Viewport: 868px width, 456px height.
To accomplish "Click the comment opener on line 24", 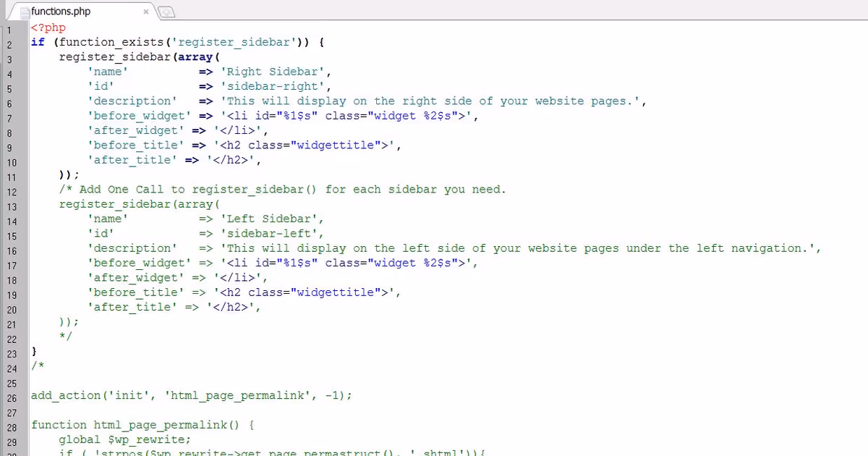I will [x=38, y=366].
